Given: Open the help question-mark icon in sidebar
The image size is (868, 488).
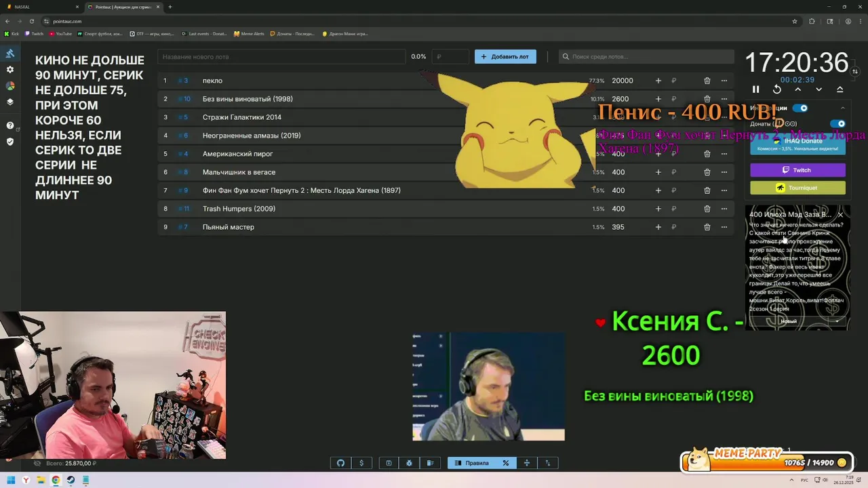Looking at the screenshot, I should pyautogui.click(x=10, y=125).
